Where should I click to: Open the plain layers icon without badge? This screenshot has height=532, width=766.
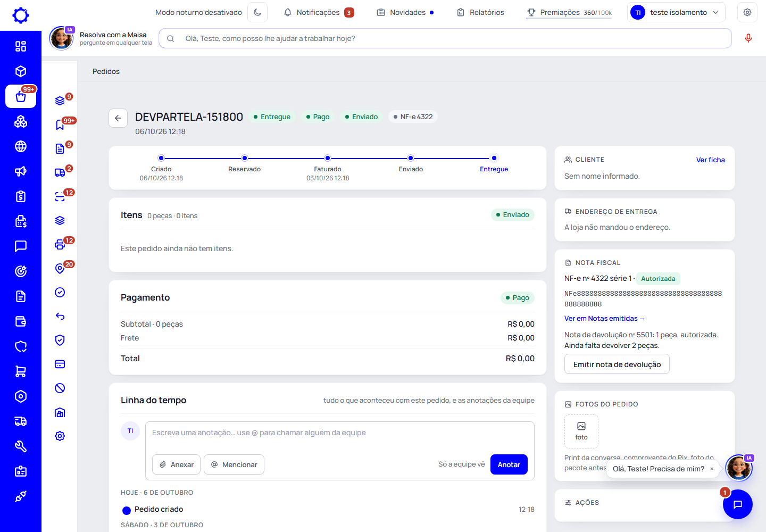tap(60, 220)
